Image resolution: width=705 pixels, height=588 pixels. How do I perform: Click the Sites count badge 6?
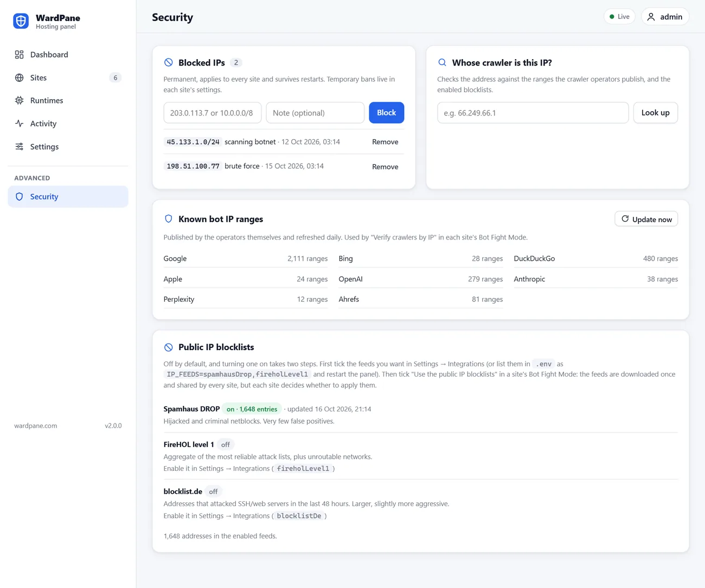click(x=115, y=77)
